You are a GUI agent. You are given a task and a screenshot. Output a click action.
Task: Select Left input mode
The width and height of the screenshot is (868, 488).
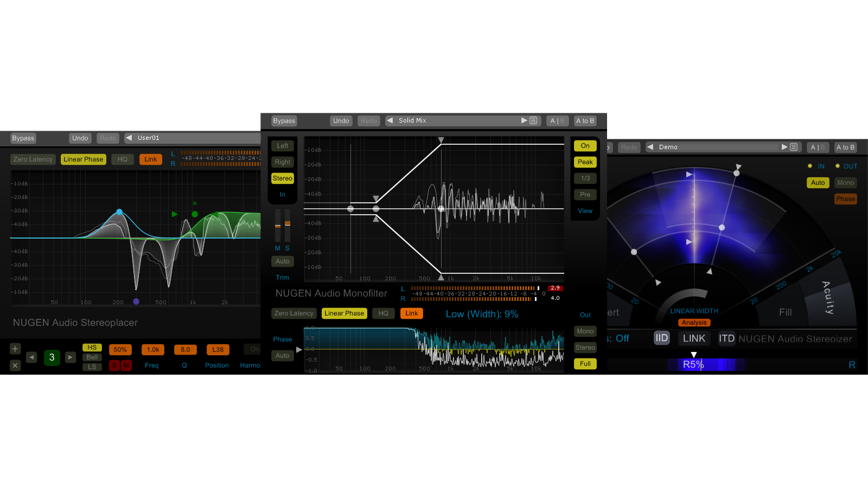pos(283,146)
